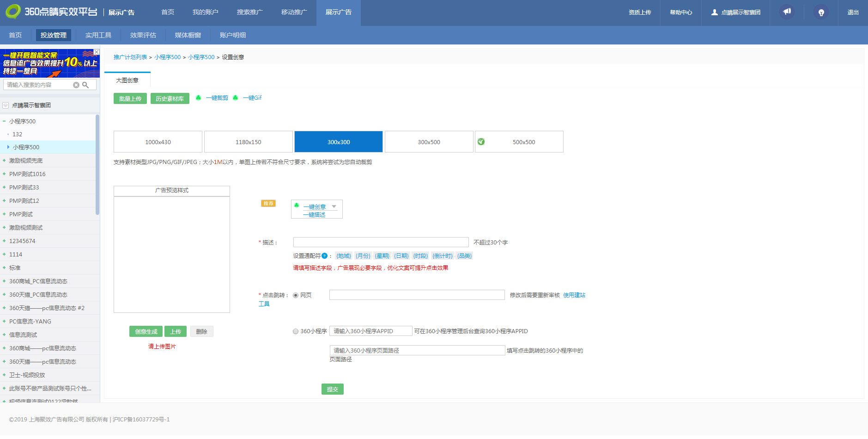Image resolution: width=868 pixels, height=439 pixels.
Task: Select the 360小程序 radio option
Action: tap(296, 331)
